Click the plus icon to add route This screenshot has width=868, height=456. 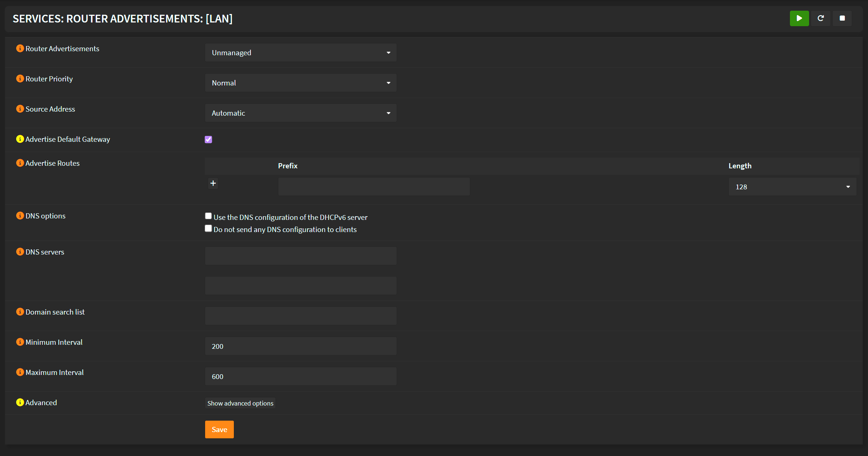pyautogui.click(x=213, y=183)
